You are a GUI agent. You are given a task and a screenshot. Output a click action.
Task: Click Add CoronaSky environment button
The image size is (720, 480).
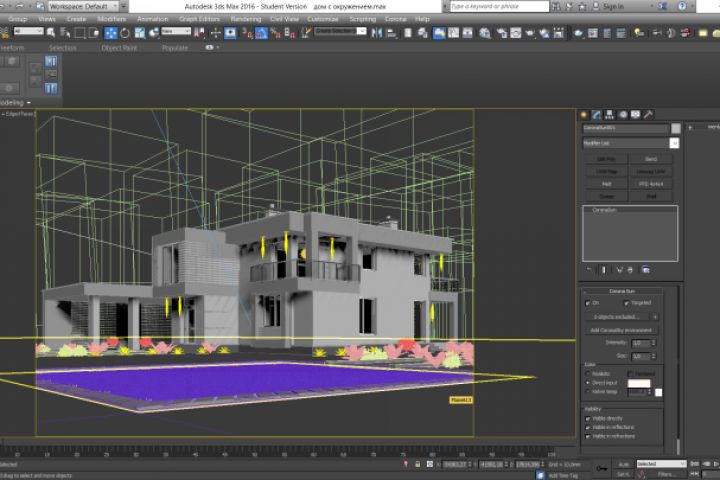(621, 329)
